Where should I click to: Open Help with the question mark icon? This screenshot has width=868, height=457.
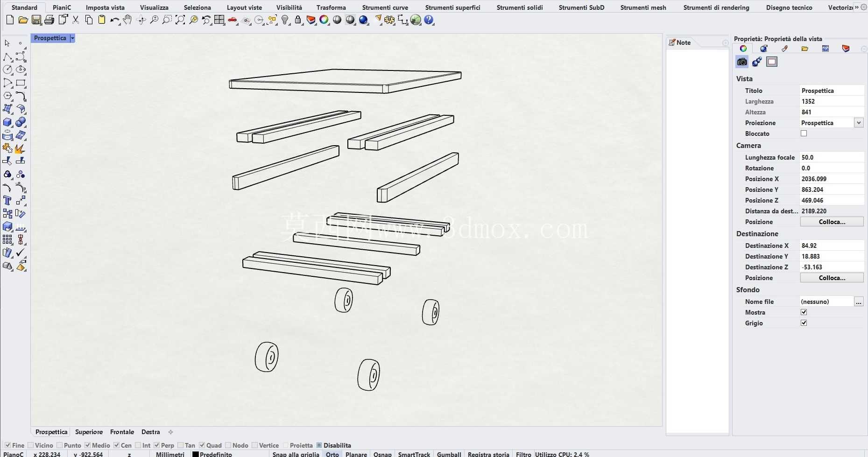click(x=429, y=20)
